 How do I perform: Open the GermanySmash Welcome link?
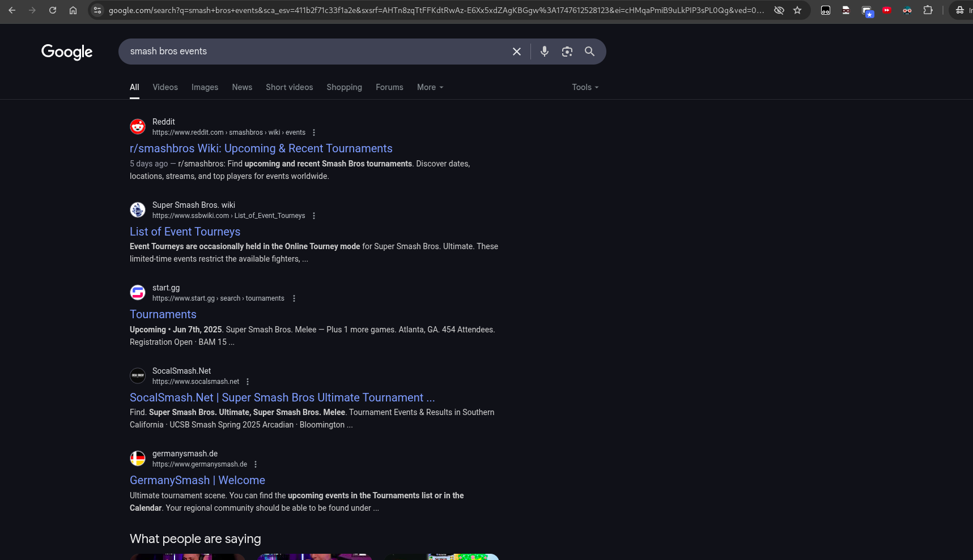(197, 480)
